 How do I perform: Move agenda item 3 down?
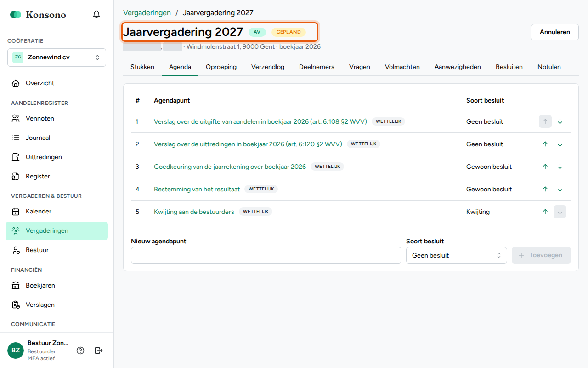[x=560, y=167]
